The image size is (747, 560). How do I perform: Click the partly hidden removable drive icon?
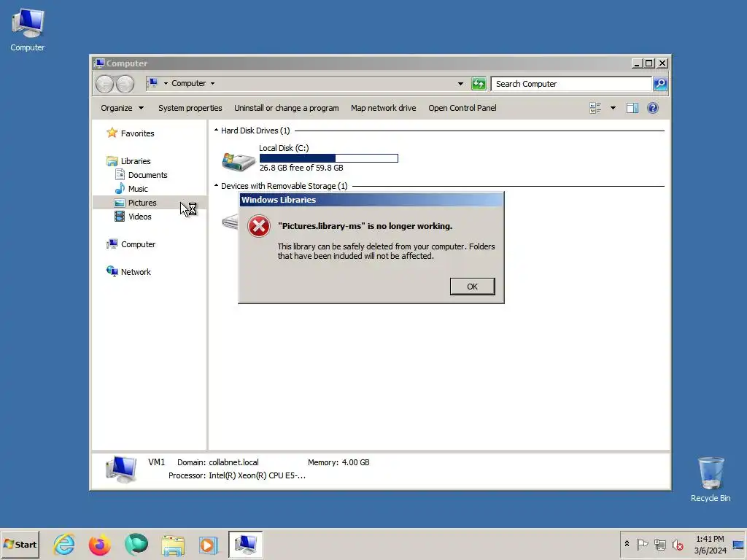[230, 222]
